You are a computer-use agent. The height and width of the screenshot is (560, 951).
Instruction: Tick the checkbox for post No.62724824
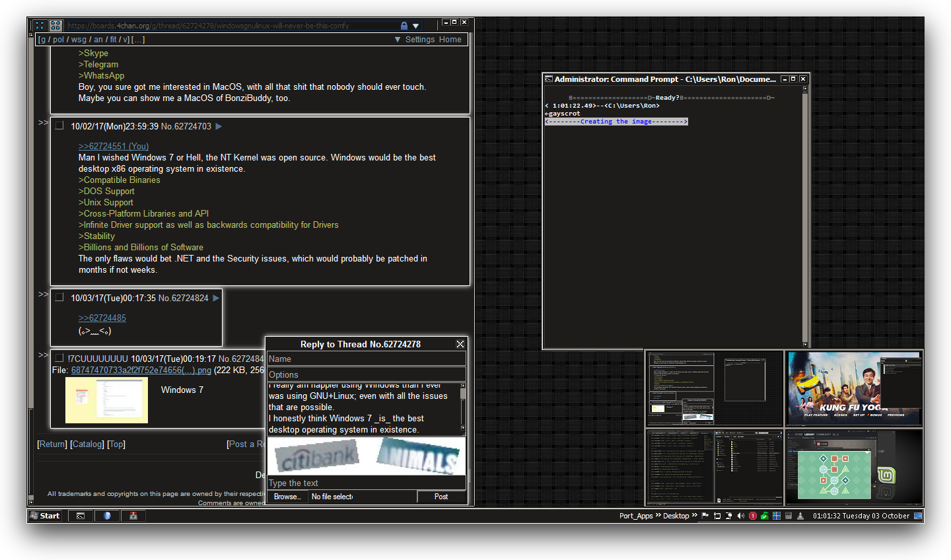coord(59,297)
